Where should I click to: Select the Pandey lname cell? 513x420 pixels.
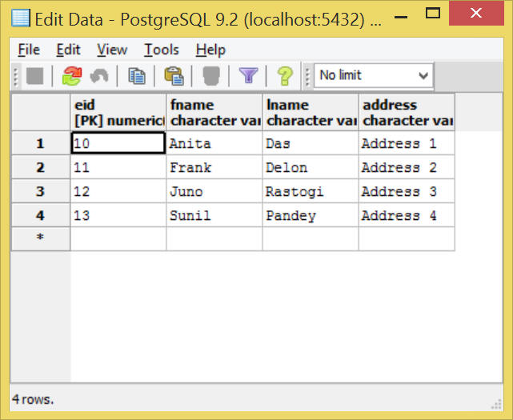pyautogui.click(x=310, y=216)
